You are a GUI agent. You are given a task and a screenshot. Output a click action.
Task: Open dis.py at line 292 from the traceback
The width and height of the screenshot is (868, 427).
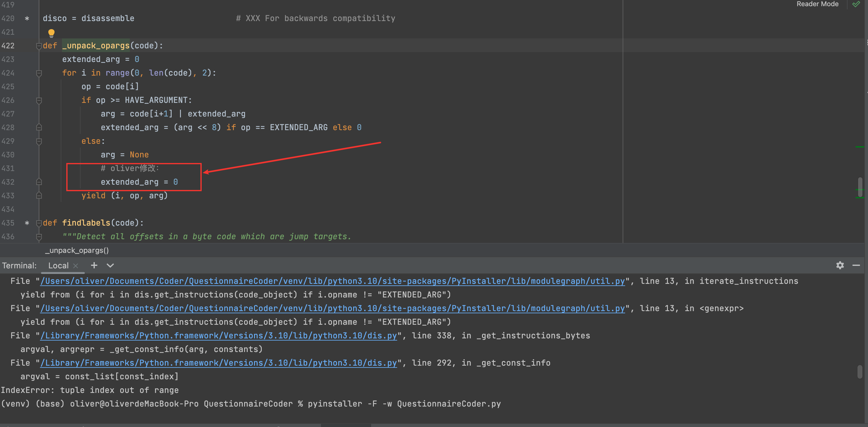(x=218, y=363)
